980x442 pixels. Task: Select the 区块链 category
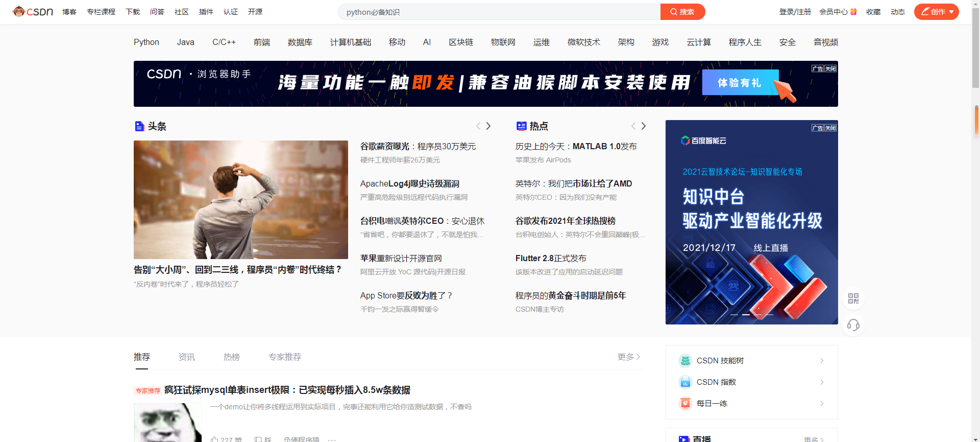[x=461, y=42]
